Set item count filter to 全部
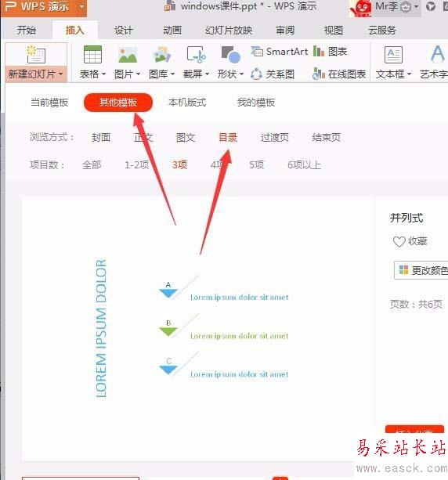The width and height of the screenshot is (448, 480). tap(92, 165)
